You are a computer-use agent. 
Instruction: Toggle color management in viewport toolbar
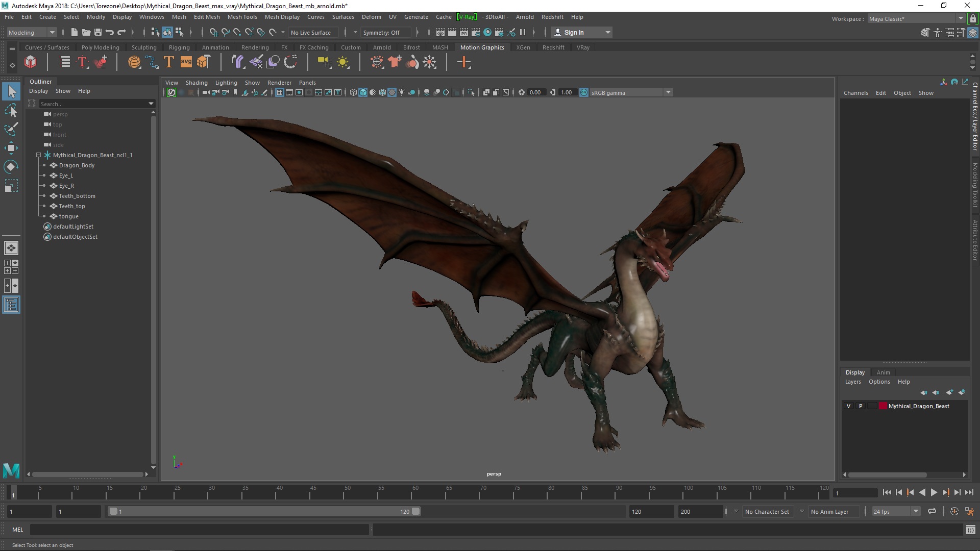point(584,92)
